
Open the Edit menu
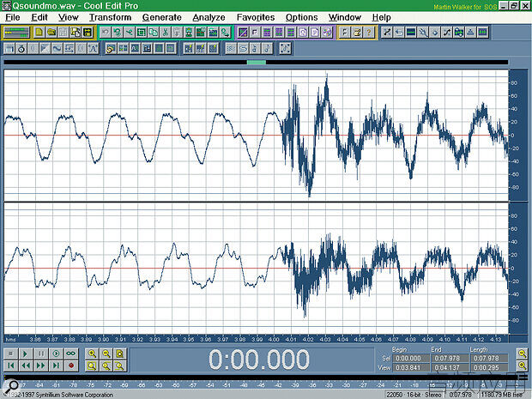(39, 17)
